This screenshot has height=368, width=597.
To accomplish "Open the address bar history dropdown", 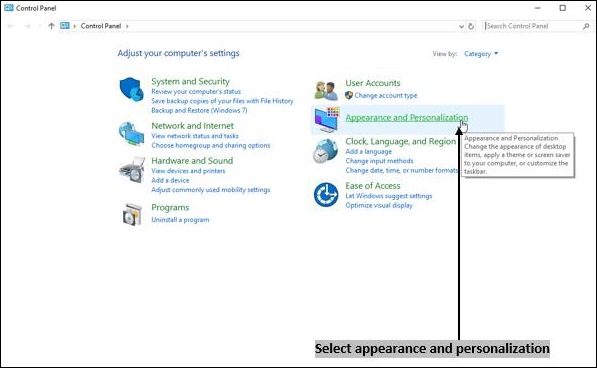I will coord(461,26).
